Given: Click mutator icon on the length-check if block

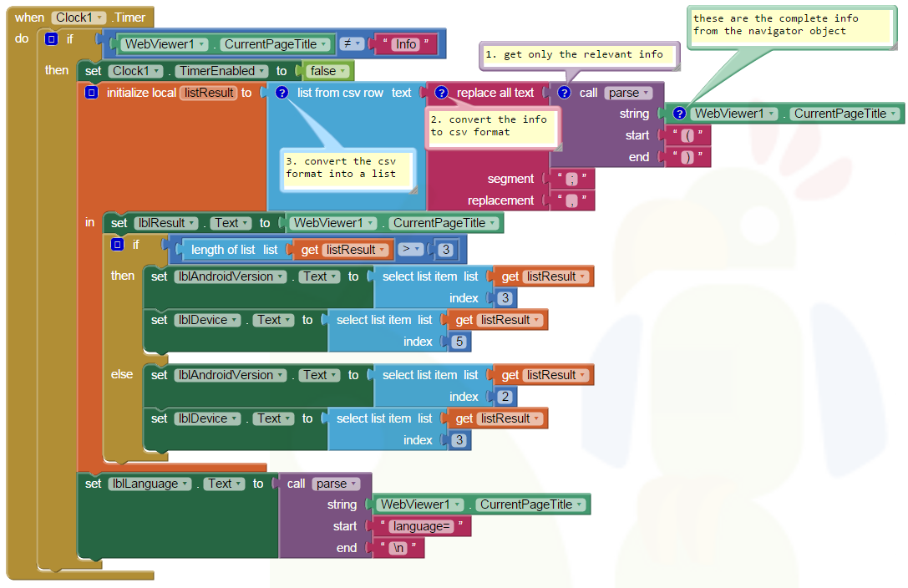Looking at the screenshot, I should [117, 245].
